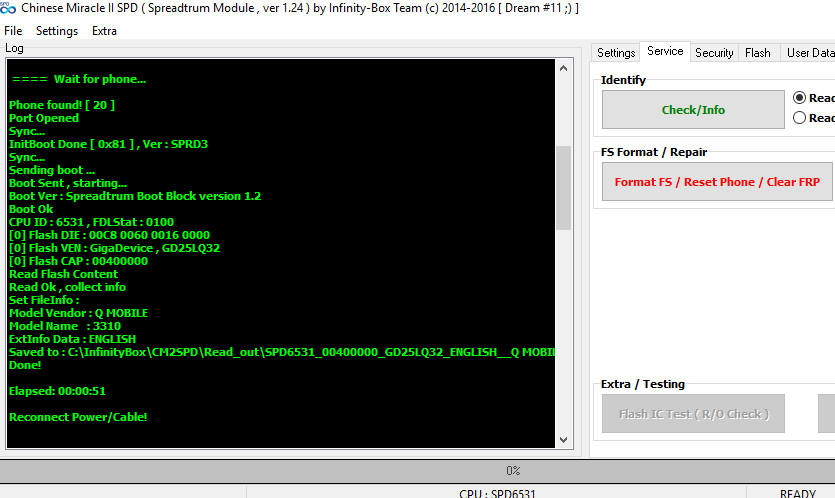Switch to the Flash tab
The height and width of the screenshot is (498, 835).
click(x=757, y=53)
